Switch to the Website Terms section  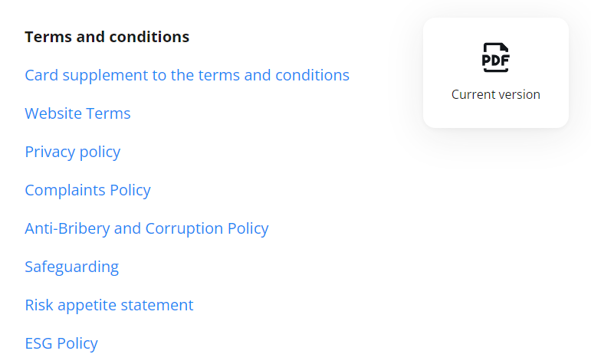[x=77, y=113]
